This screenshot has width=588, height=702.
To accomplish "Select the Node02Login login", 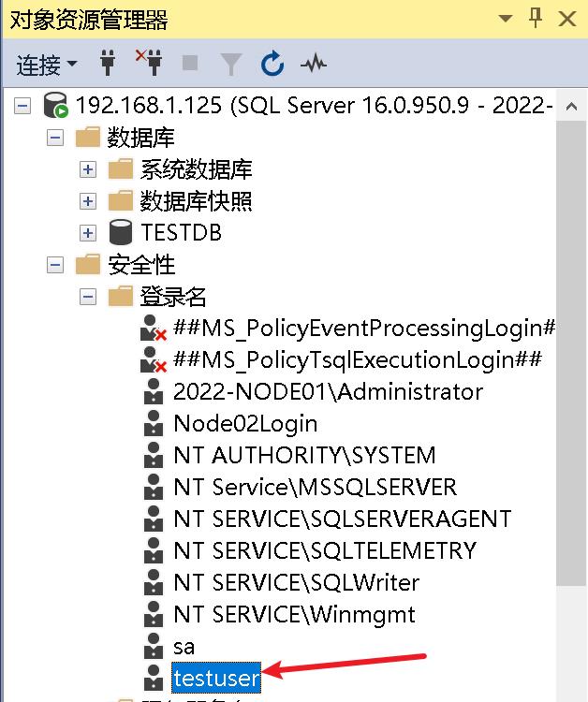I will click(245, 424).
